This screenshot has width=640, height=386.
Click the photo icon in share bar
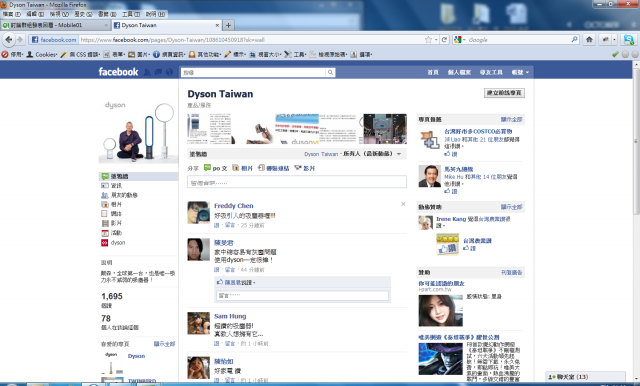(x=236, y=168)
